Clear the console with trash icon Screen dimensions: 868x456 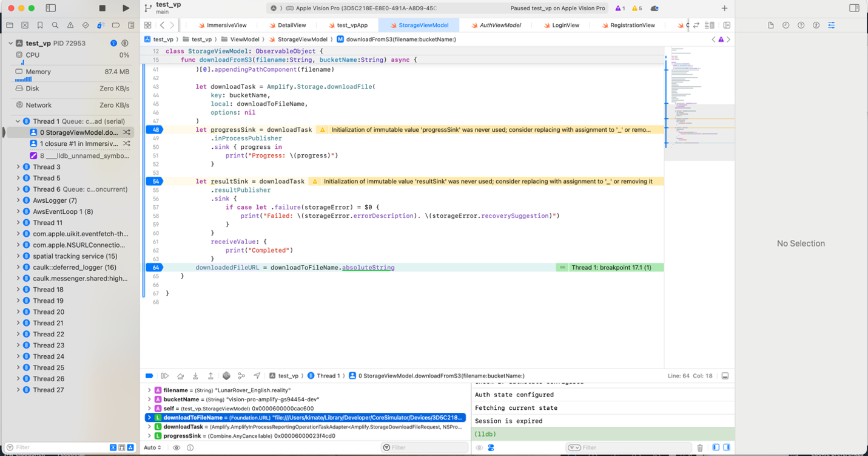[700, 447]
